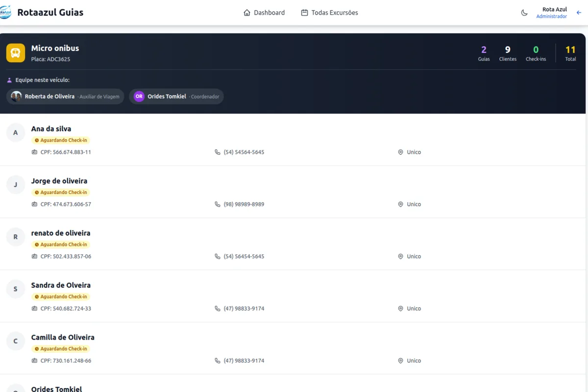Click the ID card icon next to CPF 566.674.883-11
Image resolution: width=588 pixels, height=392 pixels.
pyautogui.click(x=34, y=152)
